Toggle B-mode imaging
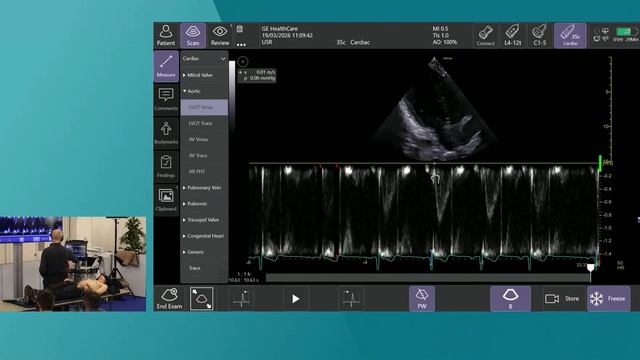The height and width of the screenshot is (360, 640). pyautogui.click(x=510, y=298)
